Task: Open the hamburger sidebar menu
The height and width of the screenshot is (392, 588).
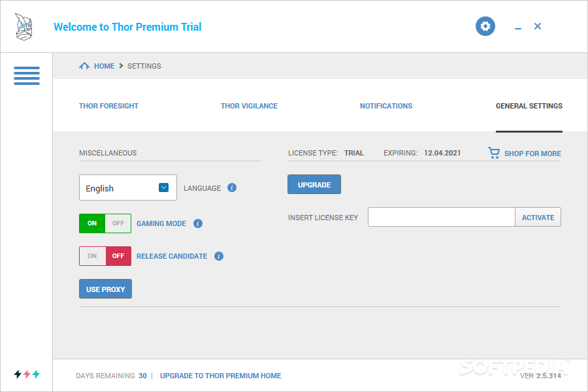Action: click(x=27, y=75)
